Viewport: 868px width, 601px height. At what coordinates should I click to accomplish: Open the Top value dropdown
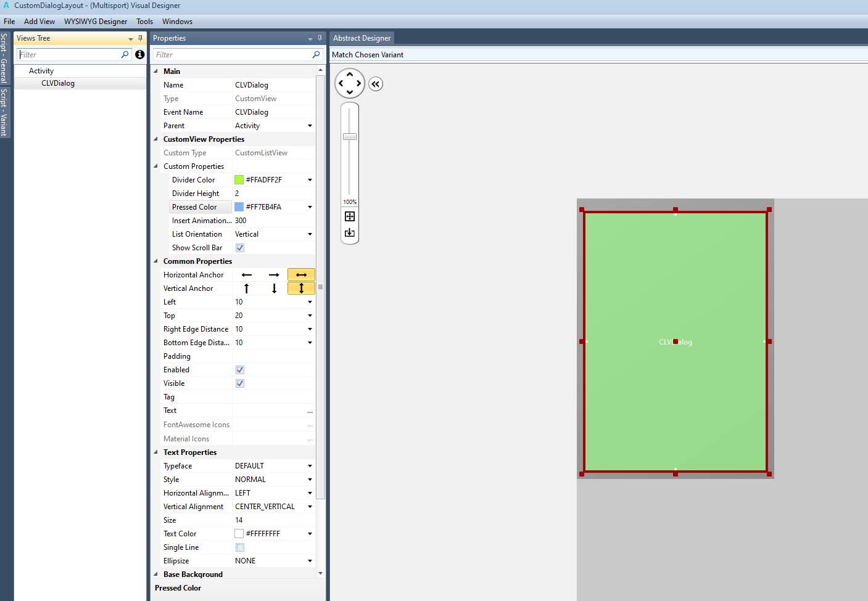[310, 316]
